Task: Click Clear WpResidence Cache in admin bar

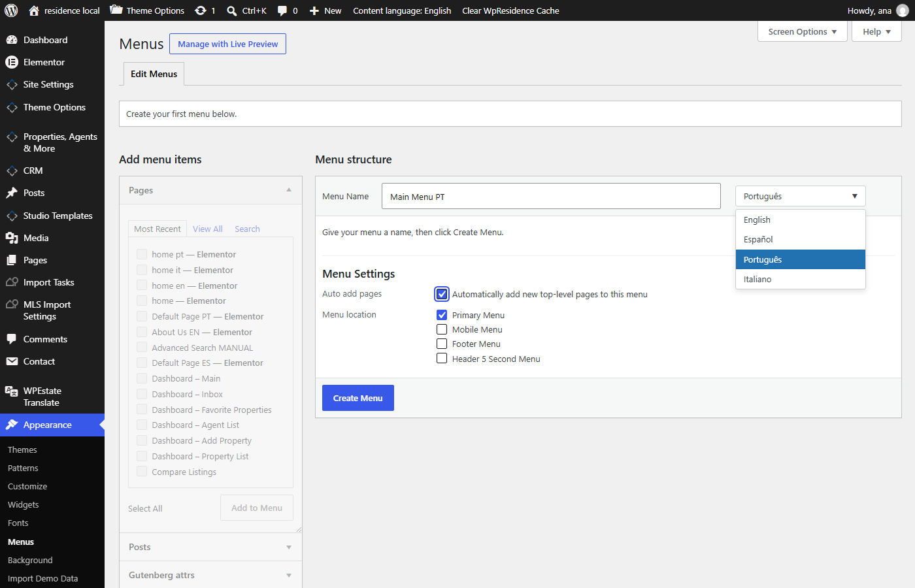Action: [510, 10]
